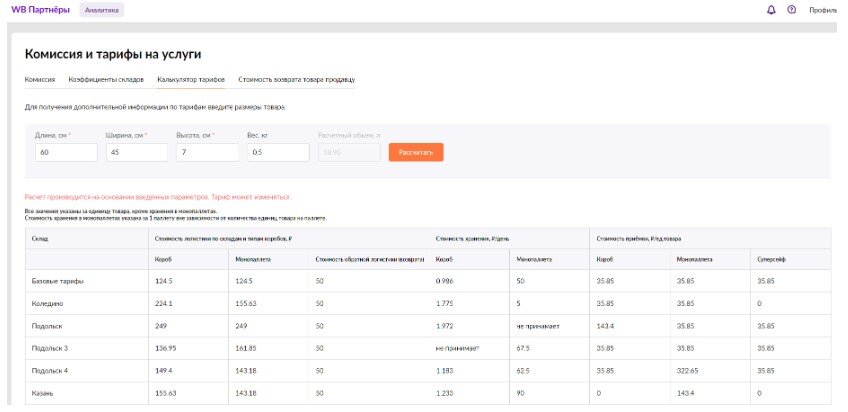Click the orange Рассчитать button

coord(416,152)
